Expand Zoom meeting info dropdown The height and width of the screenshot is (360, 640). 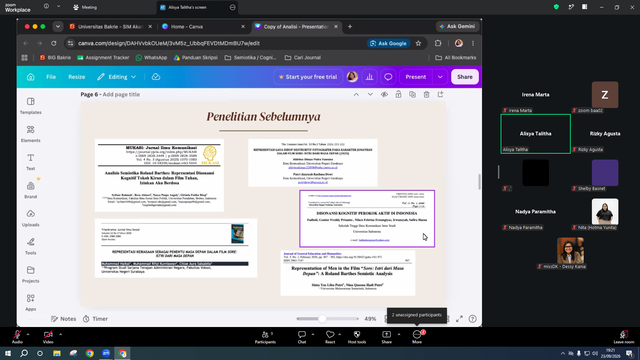58,7
